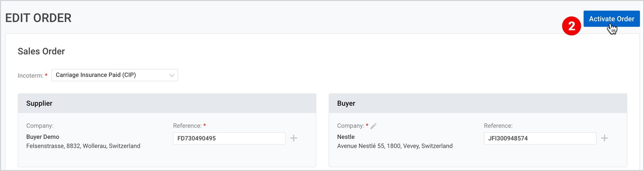The image size is (644, 171).
Task: Click the Supplier Reference label
Action: pyautogui.click(x=187, y=126)
